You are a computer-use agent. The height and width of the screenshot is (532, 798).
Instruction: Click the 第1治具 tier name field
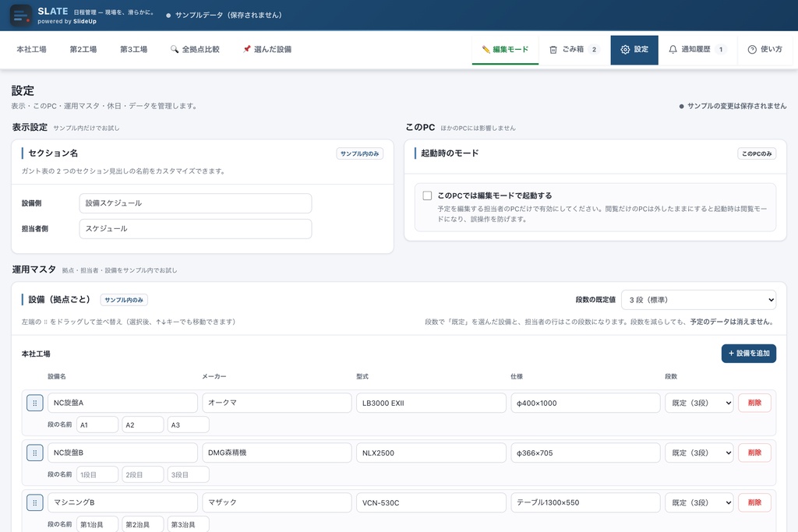click(97, 524)
